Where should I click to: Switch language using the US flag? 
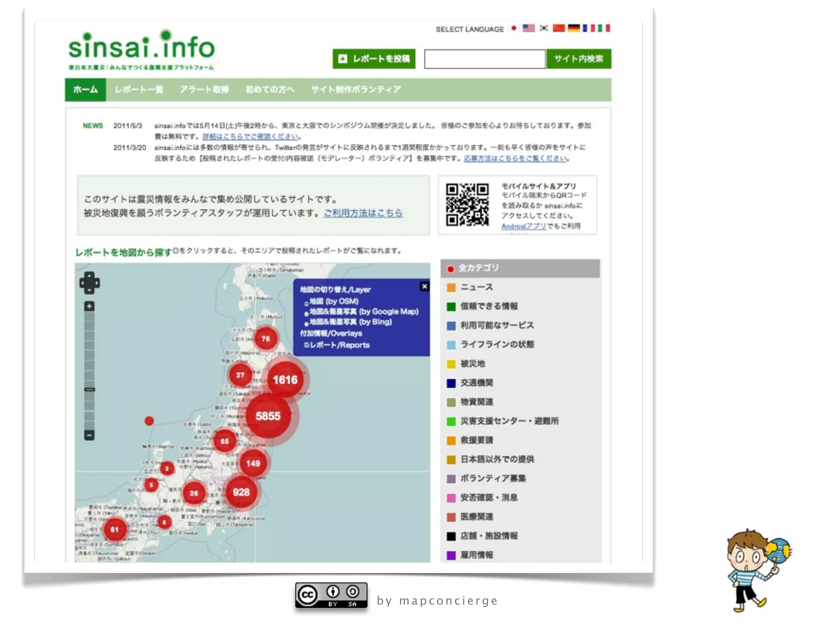528,28
